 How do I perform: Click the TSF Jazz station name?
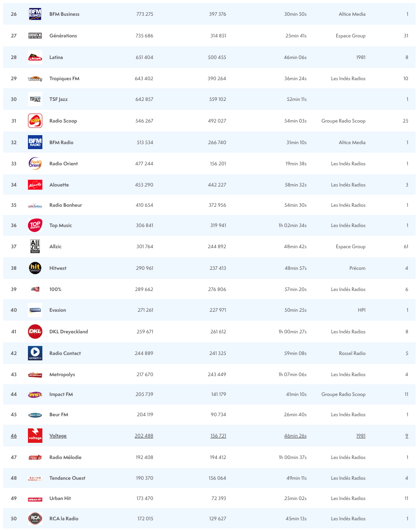(59, 99)
